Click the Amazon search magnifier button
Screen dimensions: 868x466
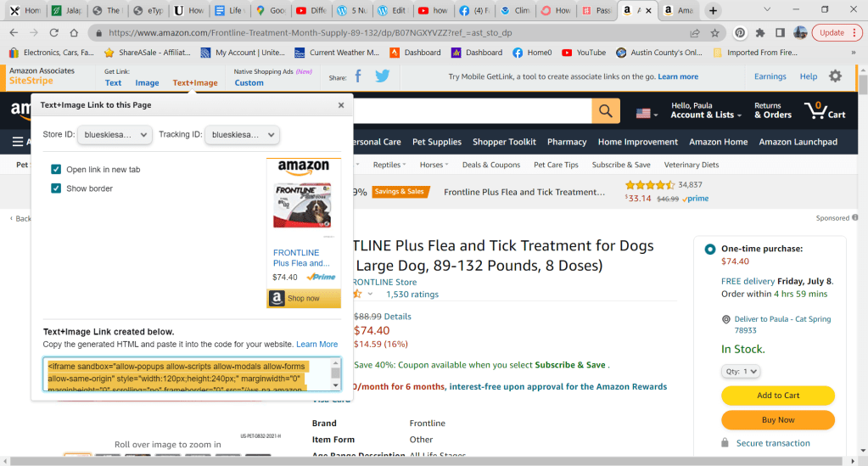click(x=606, y=111)
